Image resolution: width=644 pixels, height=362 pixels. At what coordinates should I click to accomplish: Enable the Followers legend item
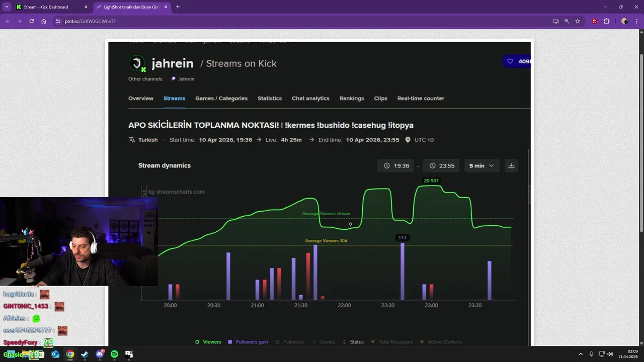[290, 342]
